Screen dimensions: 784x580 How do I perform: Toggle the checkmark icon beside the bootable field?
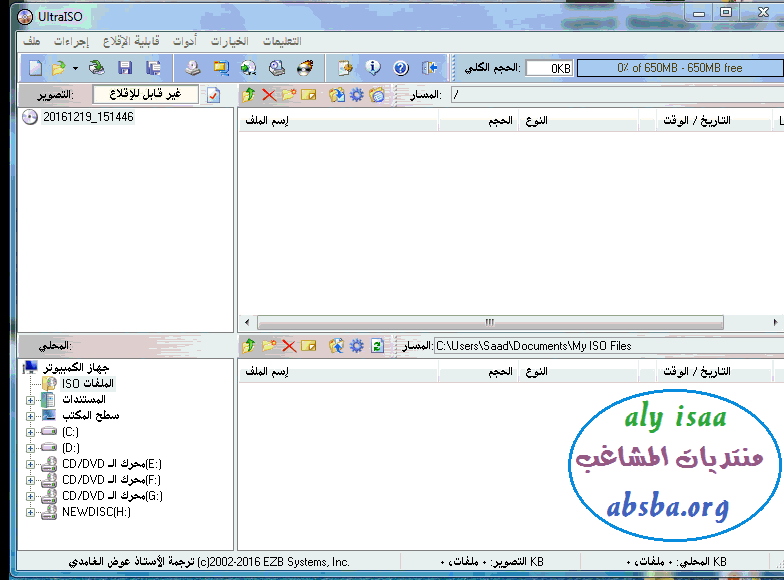213,95
